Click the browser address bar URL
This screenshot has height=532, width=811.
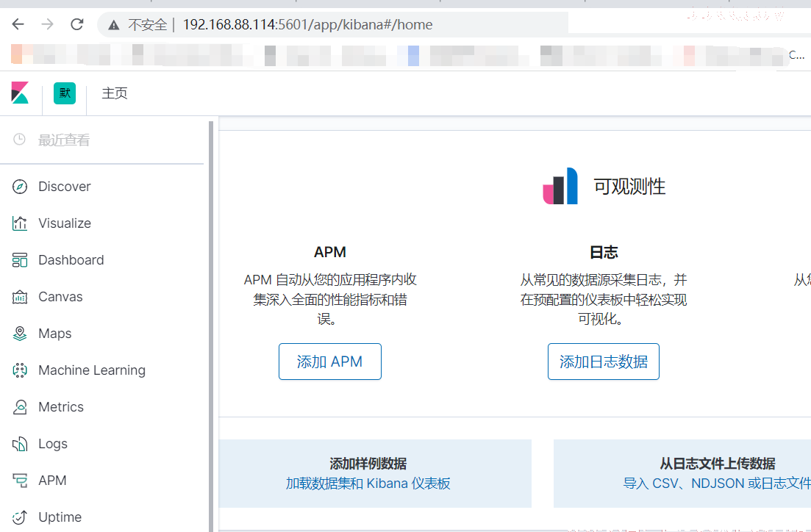[308, 25]
